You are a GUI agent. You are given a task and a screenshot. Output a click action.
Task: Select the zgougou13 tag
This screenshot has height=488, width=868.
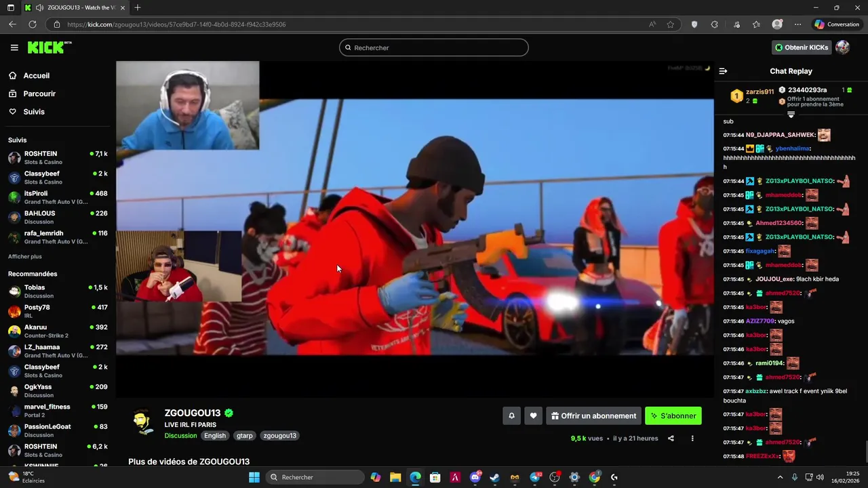279,436
